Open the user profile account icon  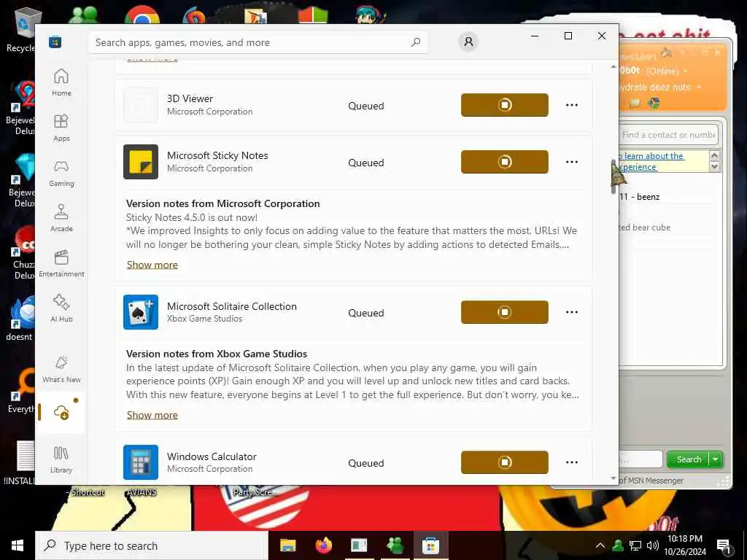click(x=468, y=42)
